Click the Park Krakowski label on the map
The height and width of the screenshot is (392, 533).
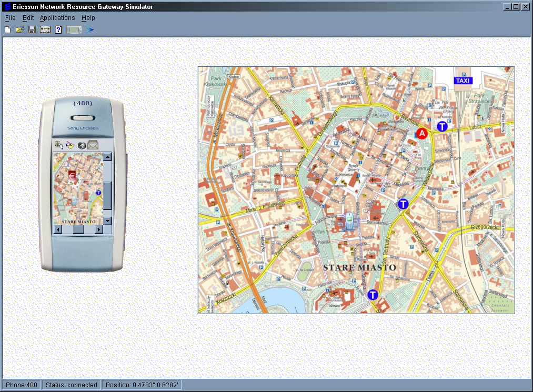click(216, 81)
